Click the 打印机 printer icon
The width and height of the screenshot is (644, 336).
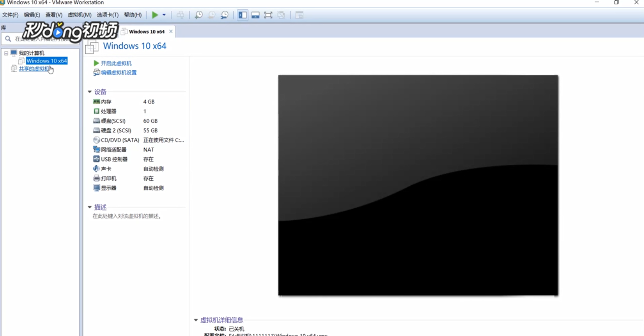[96, 178]
